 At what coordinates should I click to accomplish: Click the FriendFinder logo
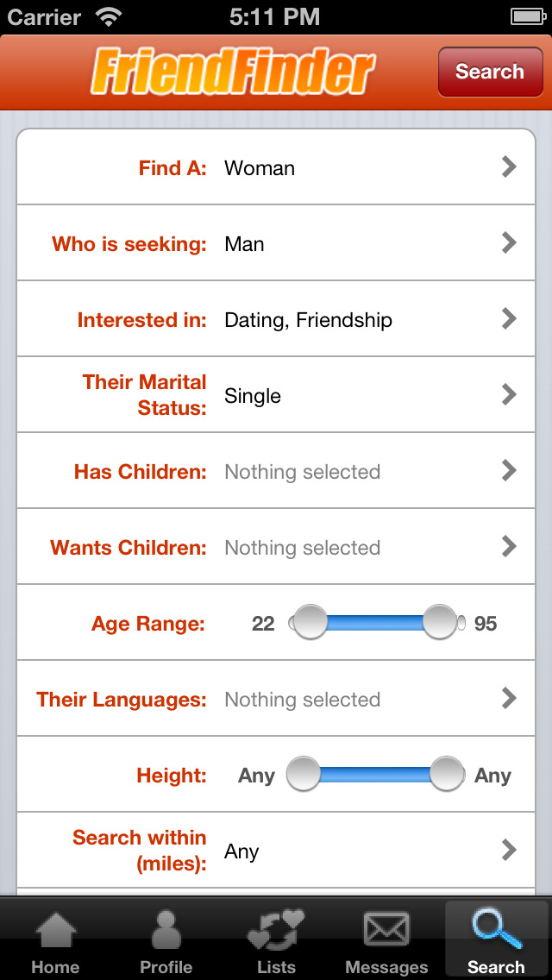pyautogui.click(x=233, y=72)
